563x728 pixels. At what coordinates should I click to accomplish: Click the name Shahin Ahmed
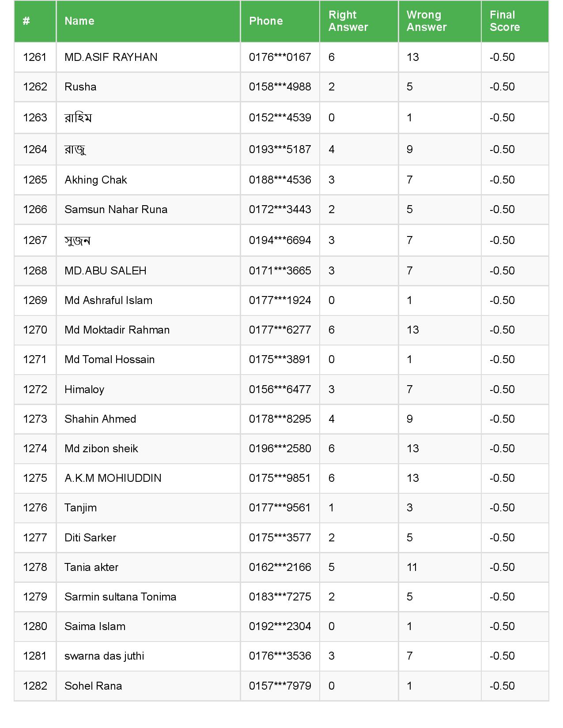pos(100,419)
